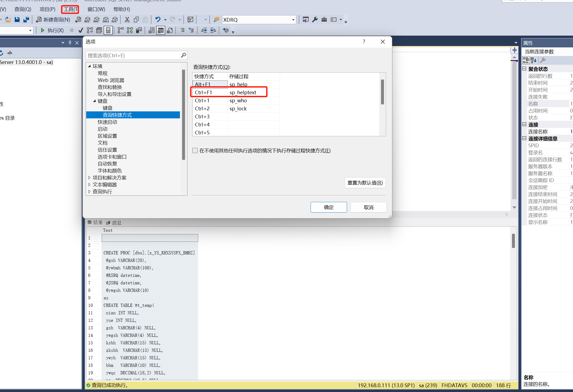Open the 工具 menu
Screen dimensions: 573x392
coord(70,9)
